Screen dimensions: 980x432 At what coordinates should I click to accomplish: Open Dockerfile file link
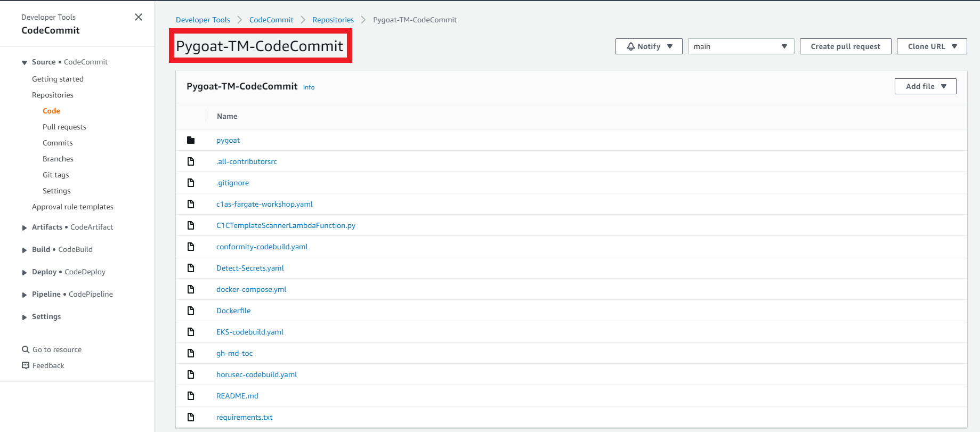coord(233,311)
